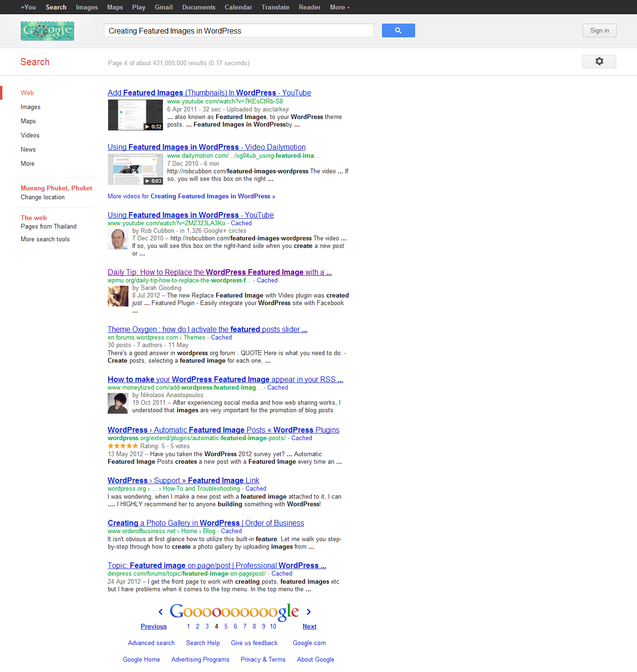
Task: Open WordPress Featured Image in RSS result
Action: 225,379
